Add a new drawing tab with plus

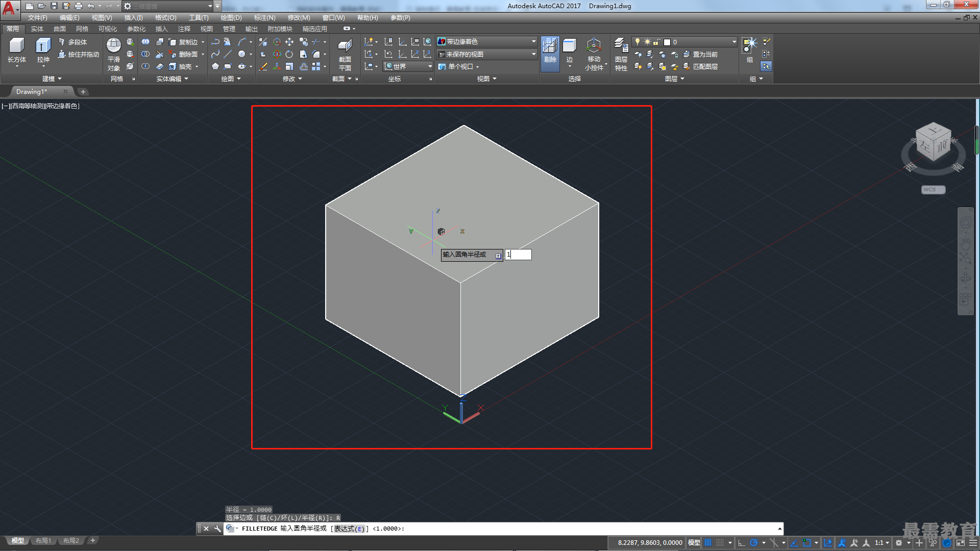pos(83,92)
